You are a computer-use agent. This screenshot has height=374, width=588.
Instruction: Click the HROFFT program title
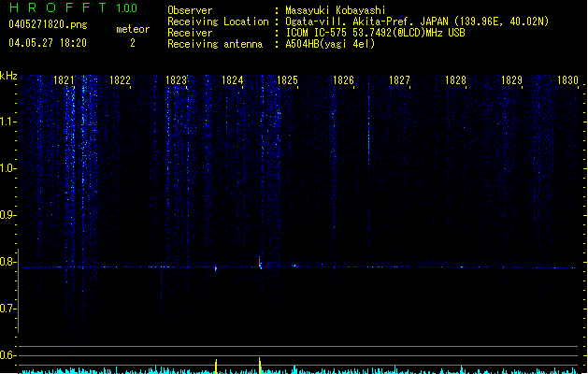click(58, 7)
